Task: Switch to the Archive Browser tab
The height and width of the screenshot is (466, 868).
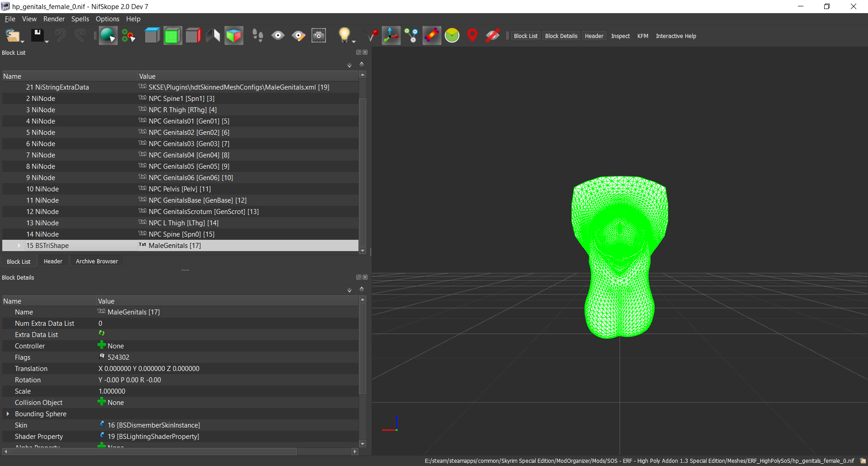Action: pos(97,262)
